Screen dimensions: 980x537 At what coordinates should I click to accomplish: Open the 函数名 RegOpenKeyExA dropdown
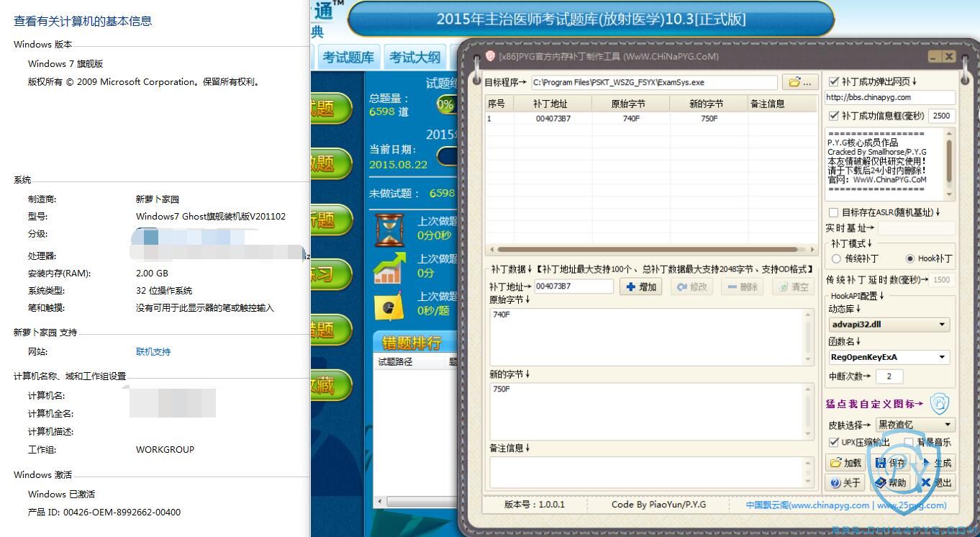[889, 357]
